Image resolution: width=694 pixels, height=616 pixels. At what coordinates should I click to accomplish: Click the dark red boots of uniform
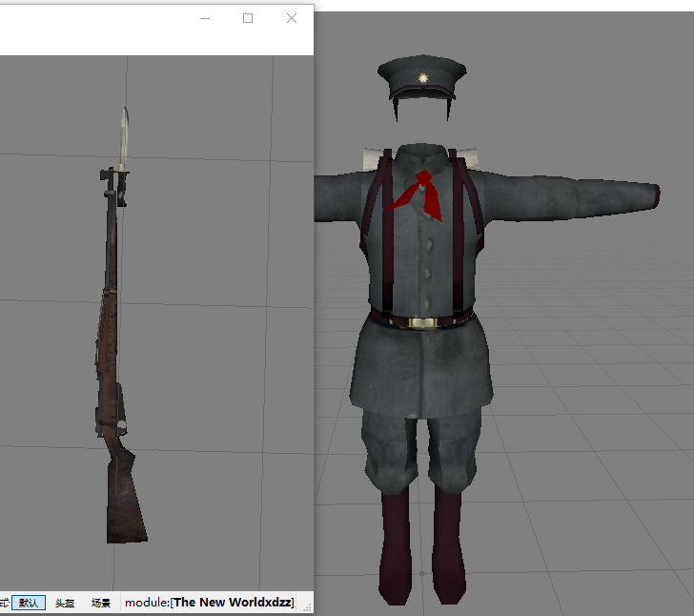[421, 545]
